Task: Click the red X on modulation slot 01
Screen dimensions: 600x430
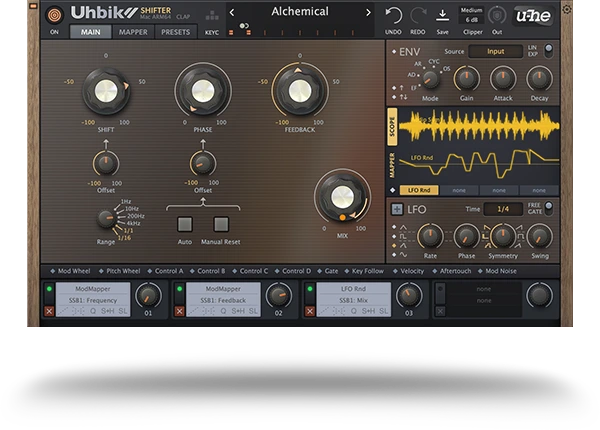Action: coord(49,311)
